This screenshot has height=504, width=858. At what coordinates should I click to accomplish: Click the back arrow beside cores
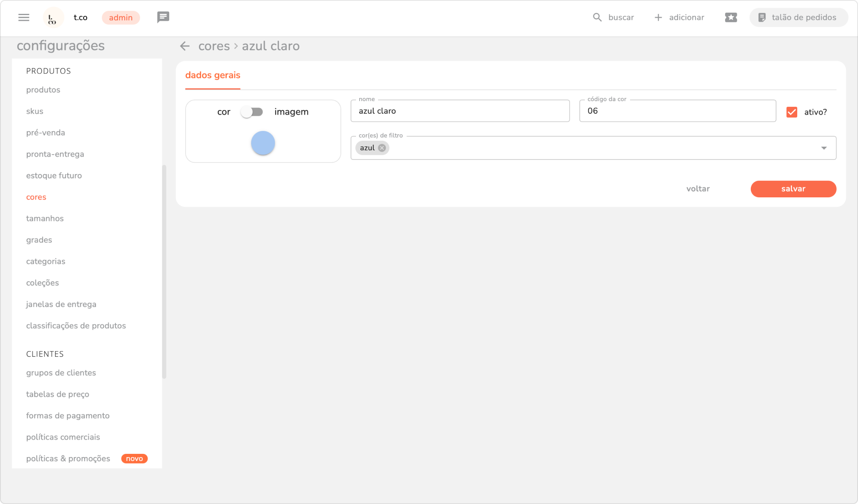(185, 46)
